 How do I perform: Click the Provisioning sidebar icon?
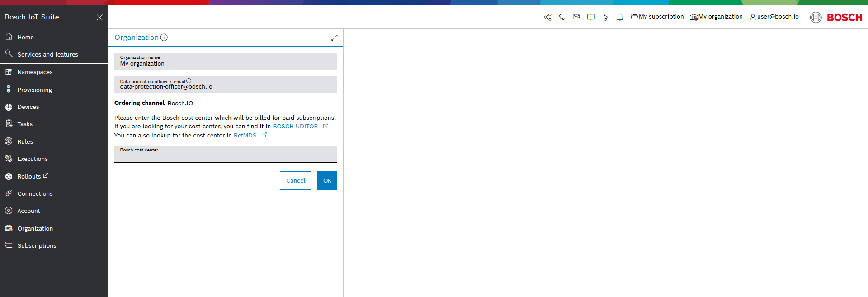(9, 90)
